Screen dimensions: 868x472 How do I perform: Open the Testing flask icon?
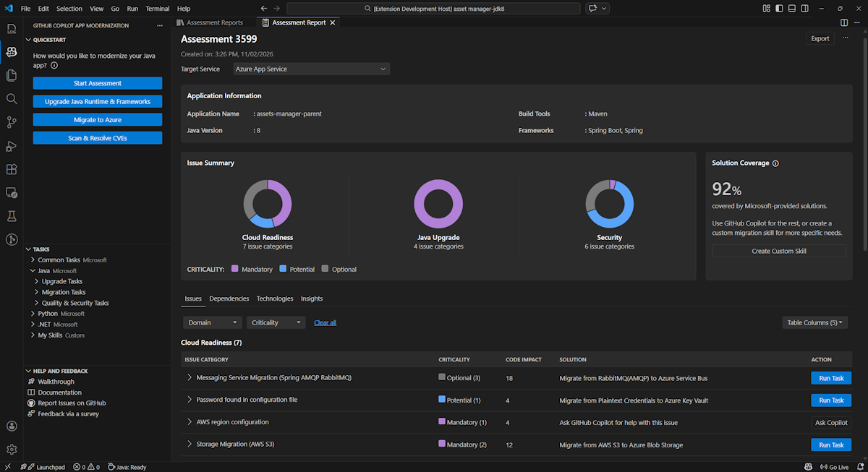click(11, 216)
